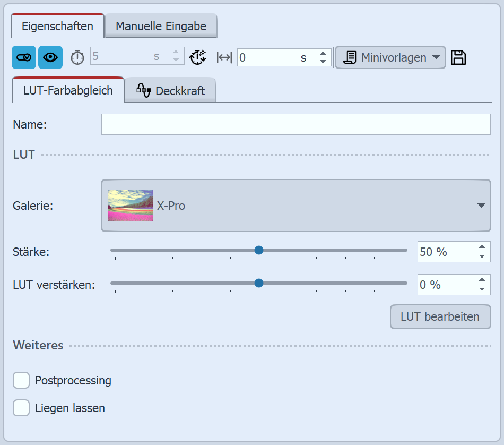The height and width of the screenshot is (445, 504).
Task: Click the save floppy disk icon
Action: pos(458,57)
